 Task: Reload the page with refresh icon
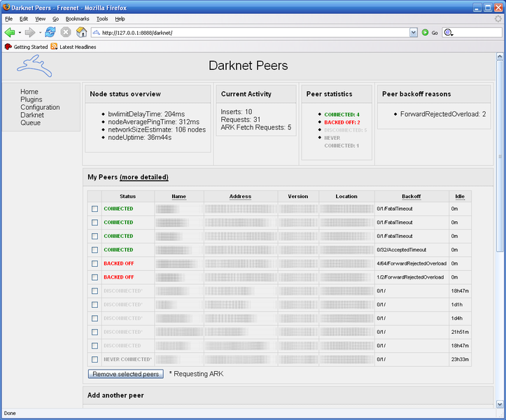point(50,32)
